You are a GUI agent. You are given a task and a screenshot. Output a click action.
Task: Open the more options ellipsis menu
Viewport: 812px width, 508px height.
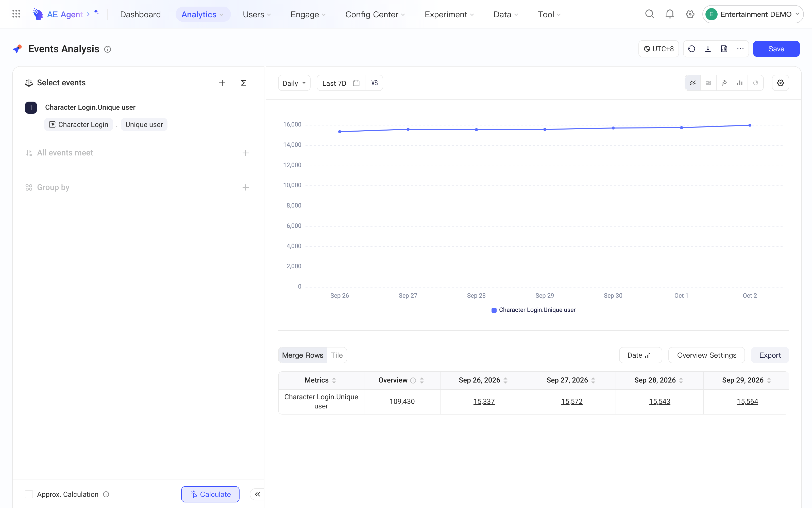[740, 49]
